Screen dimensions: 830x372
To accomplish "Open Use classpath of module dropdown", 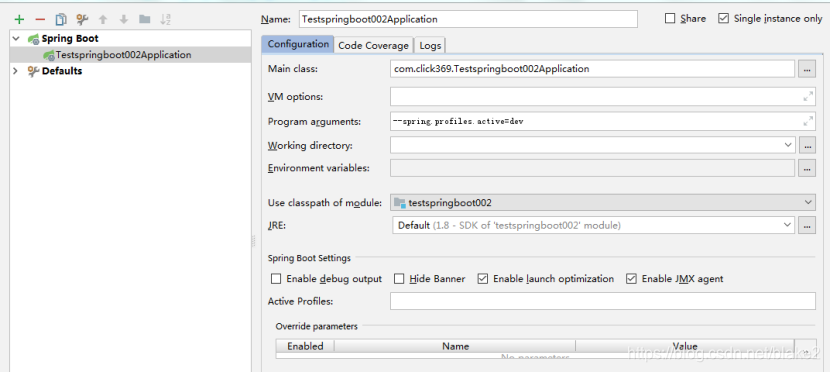I will point(602,203).
